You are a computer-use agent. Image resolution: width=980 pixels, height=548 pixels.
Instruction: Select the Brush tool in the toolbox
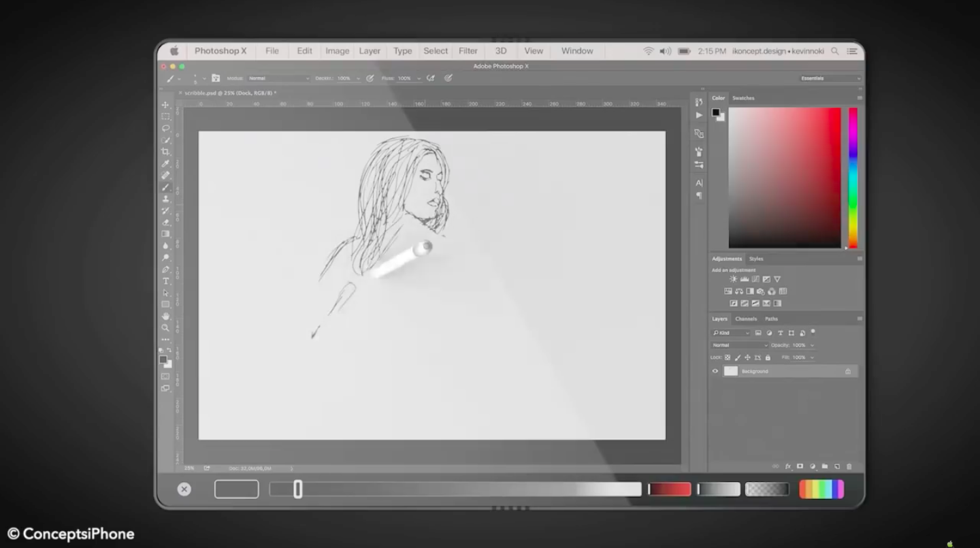[165, 187]
